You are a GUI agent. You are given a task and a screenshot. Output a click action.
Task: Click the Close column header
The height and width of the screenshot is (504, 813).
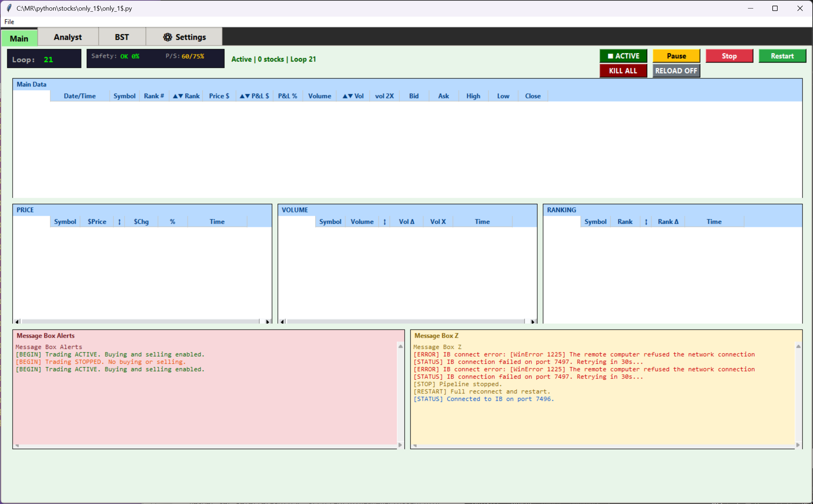coord(533,96)
